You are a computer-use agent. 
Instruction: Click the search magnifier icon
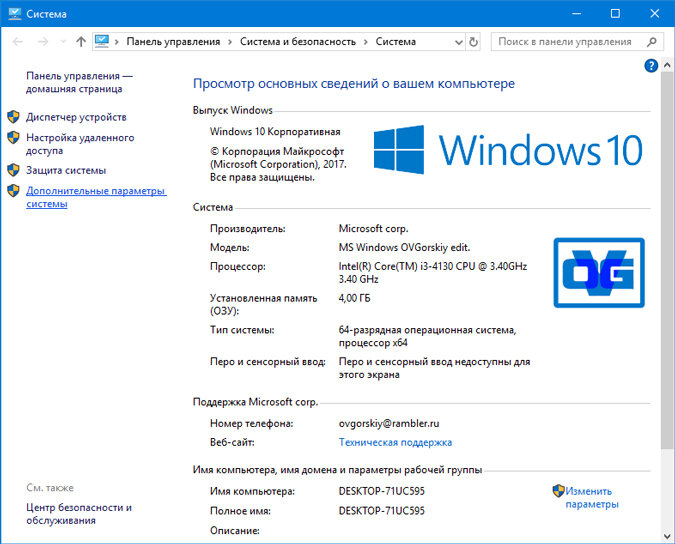click(652, 42)
